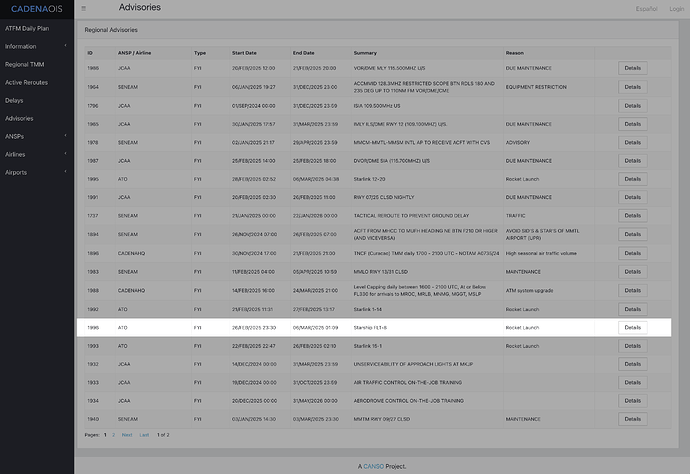Go to Active Reroutes page
The height and width of the screenshot is (474, 690).
[x=26, y=82]
